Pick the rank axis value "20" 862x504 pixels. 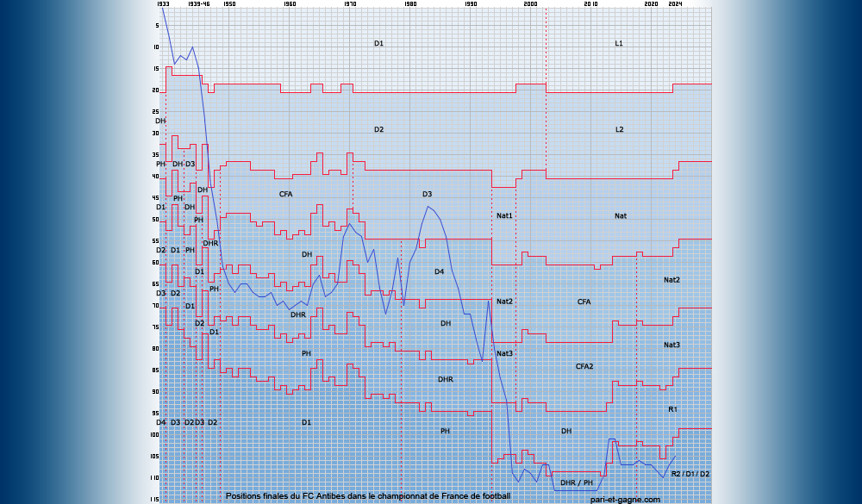pos(156,90)
